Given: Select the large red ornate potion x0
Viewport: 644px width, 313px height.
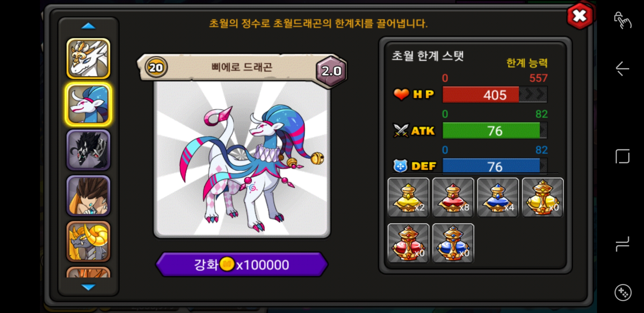Looking at the screenshot, I should (x=408, y=243).
